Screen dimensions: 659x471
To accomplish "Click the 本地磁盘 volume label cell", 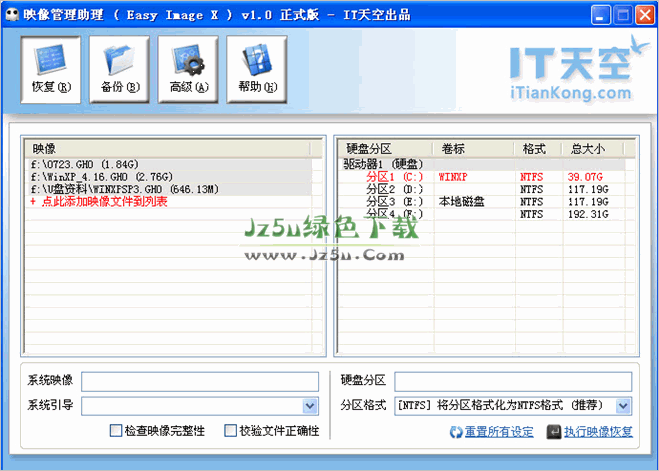I will [461, 202].
